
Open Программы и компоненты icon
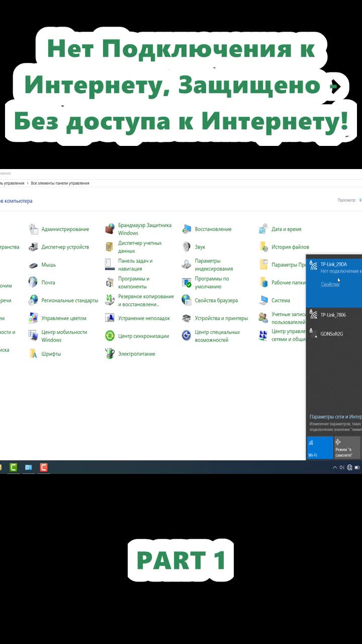(x=110, y=283)
